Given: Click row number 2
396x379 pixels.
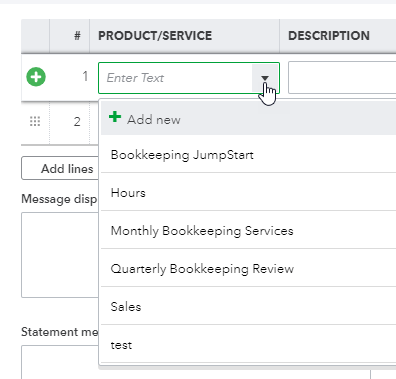Looking at the screenshot, I should [x=77, y=121].
